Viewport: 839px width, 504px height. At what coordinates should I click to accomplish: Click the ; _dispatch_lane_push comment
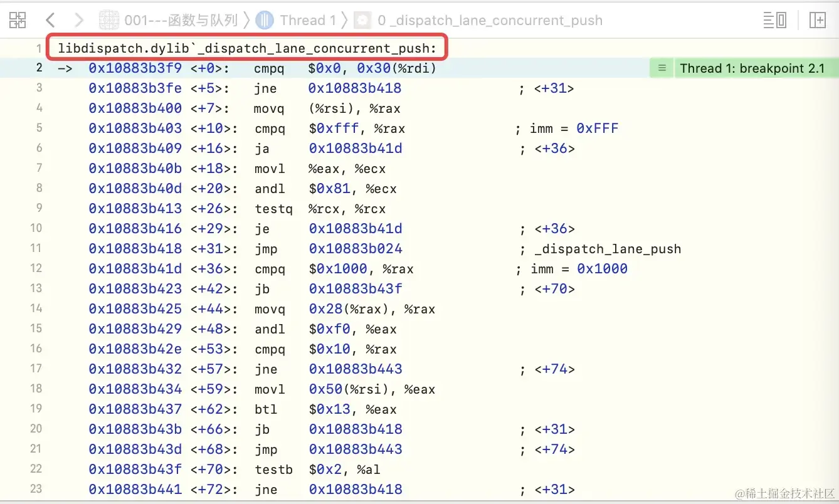coord(600,249)
